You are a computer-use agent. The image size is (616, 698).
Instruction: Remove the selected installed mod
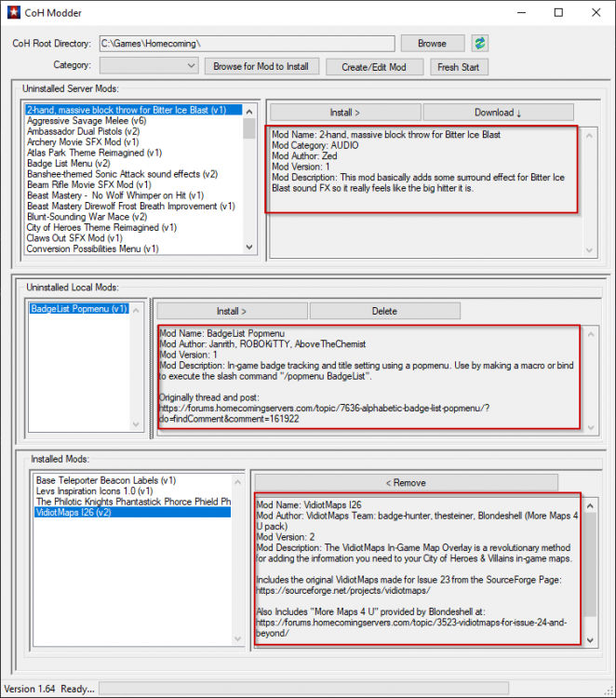point(405,483)
